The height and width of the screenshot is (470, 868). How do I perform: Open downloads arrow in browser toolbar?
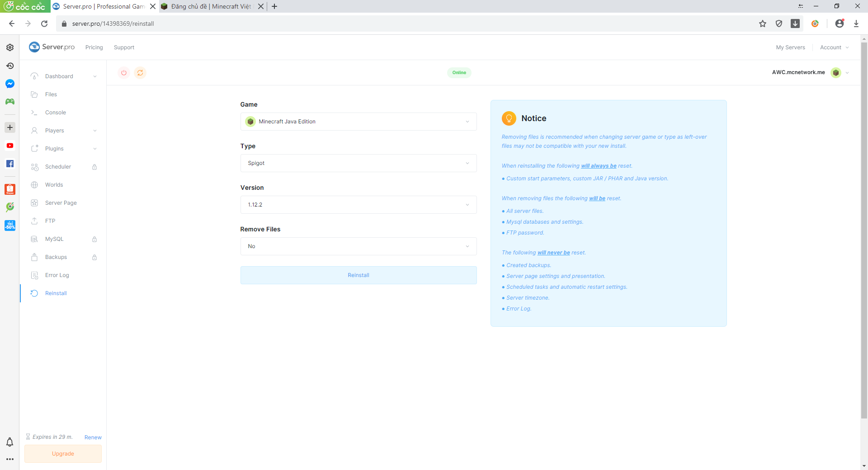pyautogui.click(x=856, y=23)
